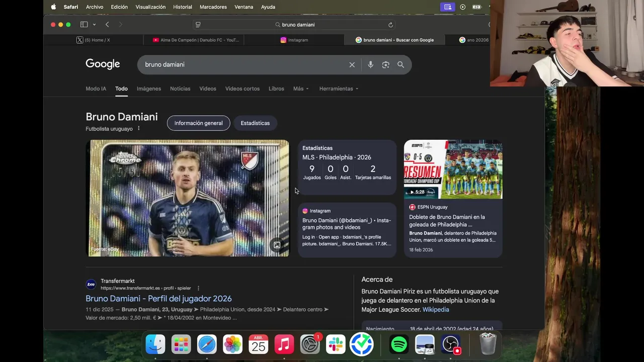
Task: Open the Instagram @bdamiani_ result card
Action: [347, 230]
